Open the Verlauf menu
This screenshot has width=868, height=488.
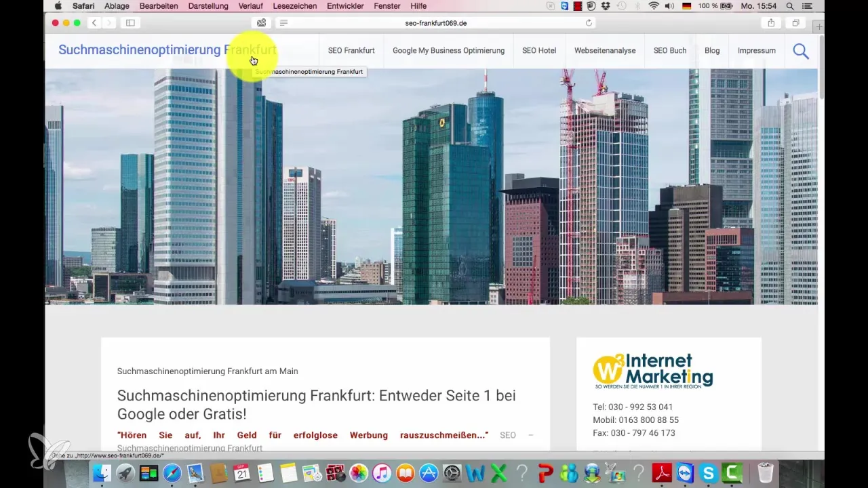pyautogui.click(x=251, y=6)
